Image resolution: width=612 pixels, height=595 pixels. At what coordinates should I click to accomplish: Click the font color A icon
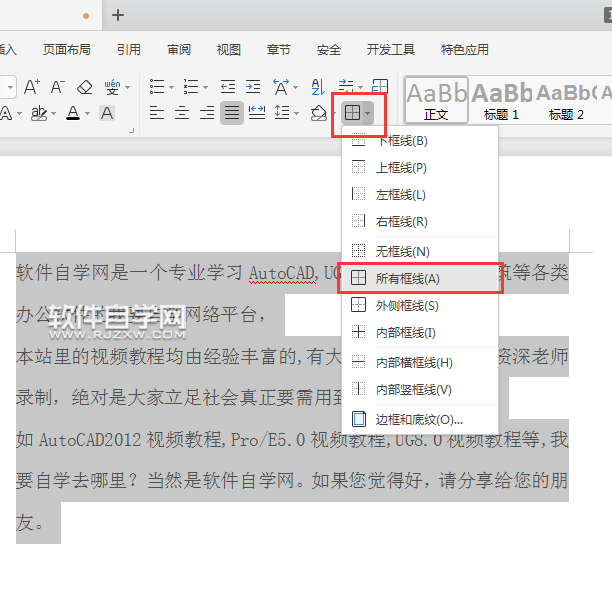pos(73,113)
